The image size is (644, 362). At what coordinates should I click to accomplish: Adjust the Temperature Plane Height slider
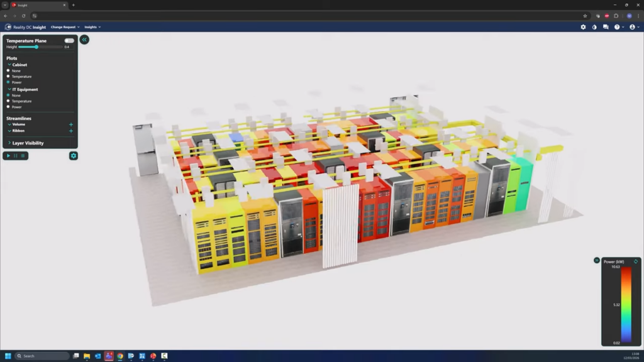[40, 47]
